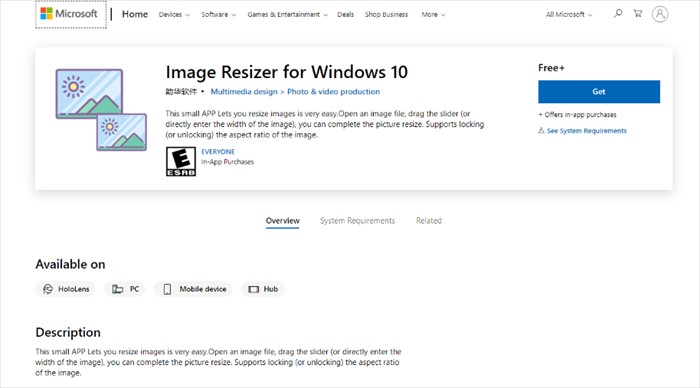The width and height of the screenshot is (700, 388).
Task: Click Mobile device label text
Action: tap(203, 289)
